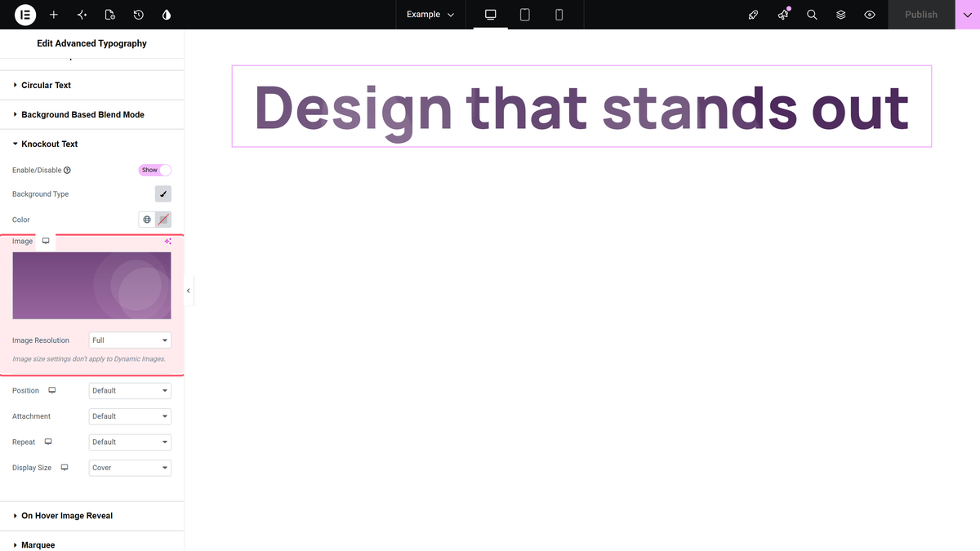Screen dimensions: 980x551
Task: Preview changes with the eye icon
Action: tap(870, 15)
